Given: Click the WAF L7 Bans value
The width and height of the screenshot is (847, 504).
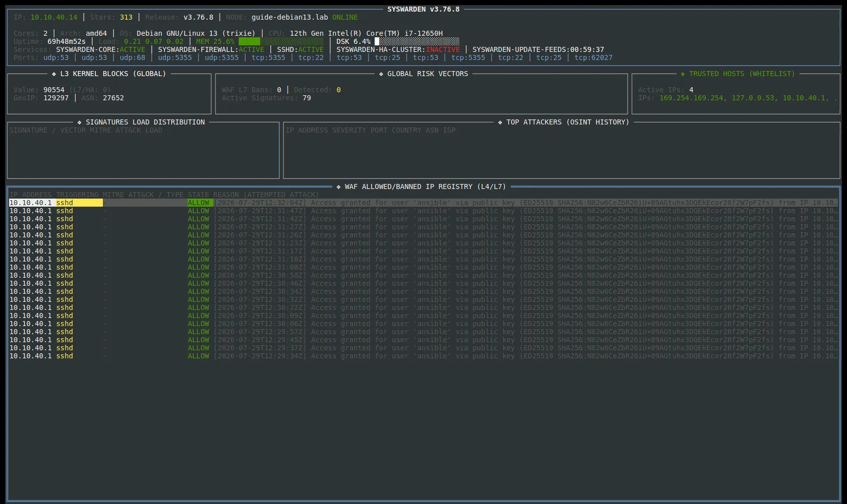Looking at the screenshot, I should tap(279, 90).
